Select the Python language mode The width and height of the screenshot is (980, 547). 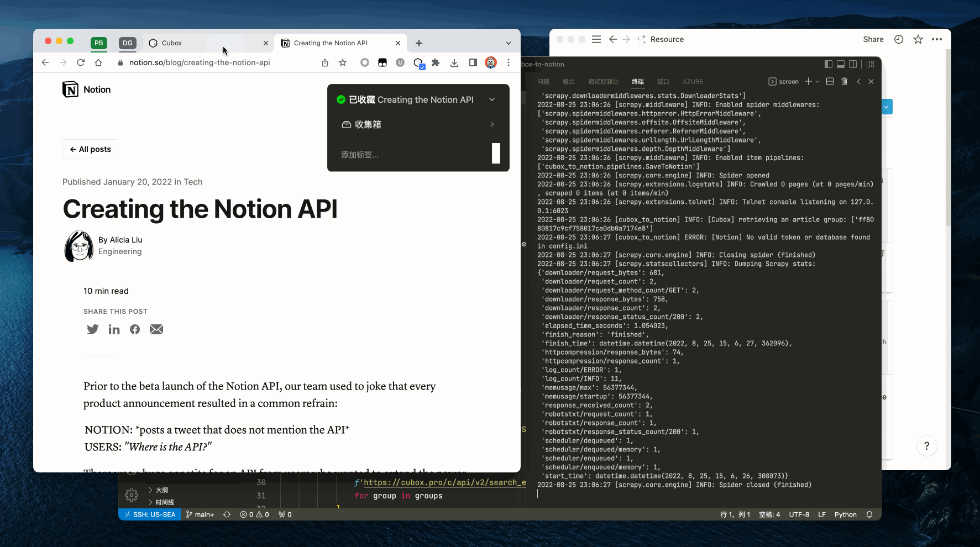click(845, 514)
